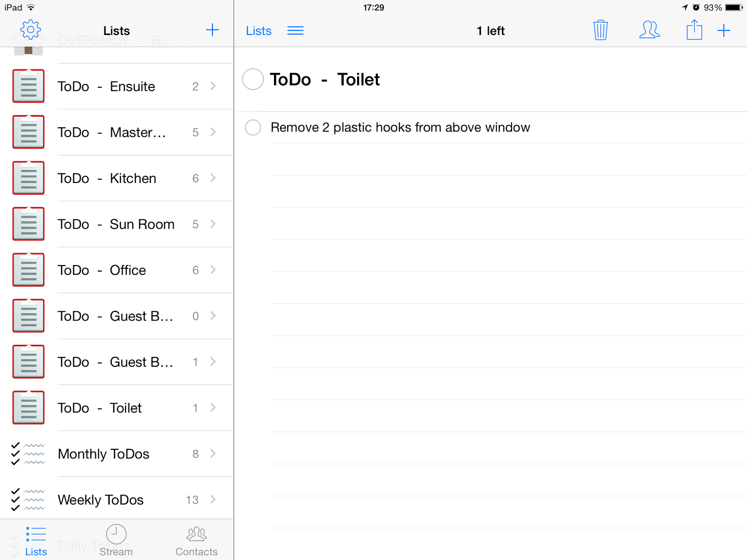Tap the share export icon
Viewport: 747px width, 560px height.
click(x=694, y=30)
